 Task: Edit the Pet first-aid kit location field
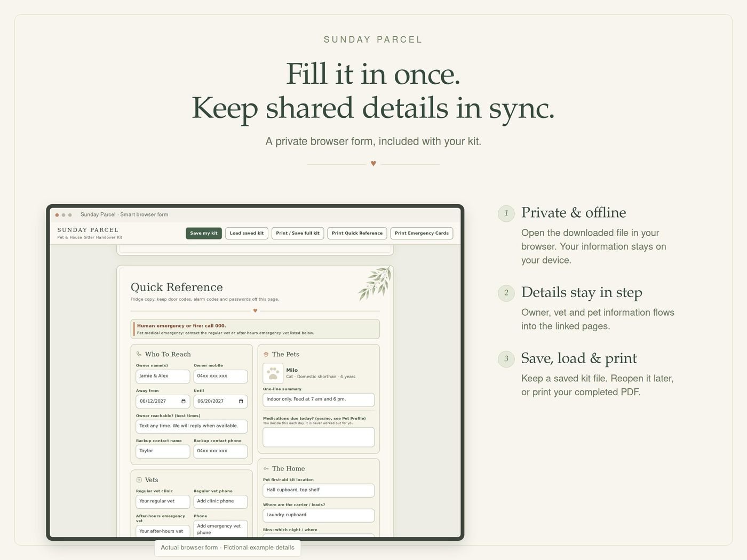(319, 490)
